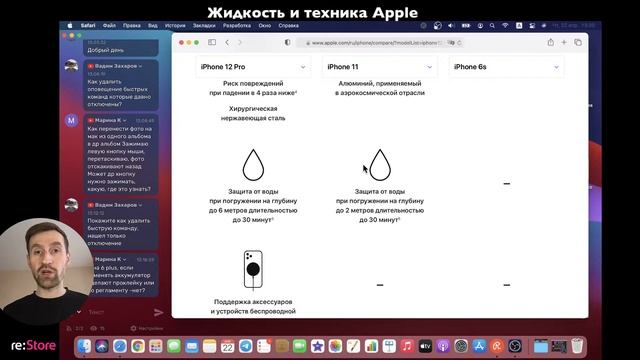Open the Окно menu

coord(264,25)
